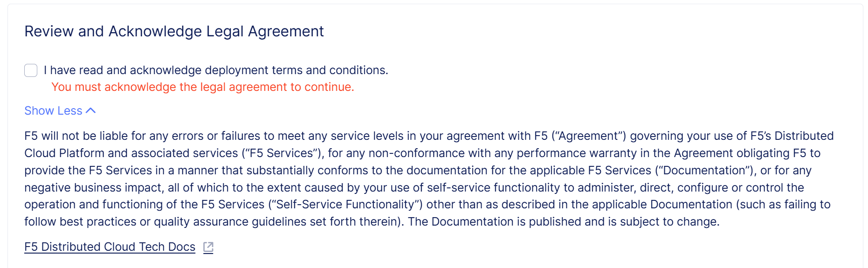Click the external-link icon after Tech Docs
Image resolution: width=868 pixels, height=268 pixels.
tap(208, 247)
